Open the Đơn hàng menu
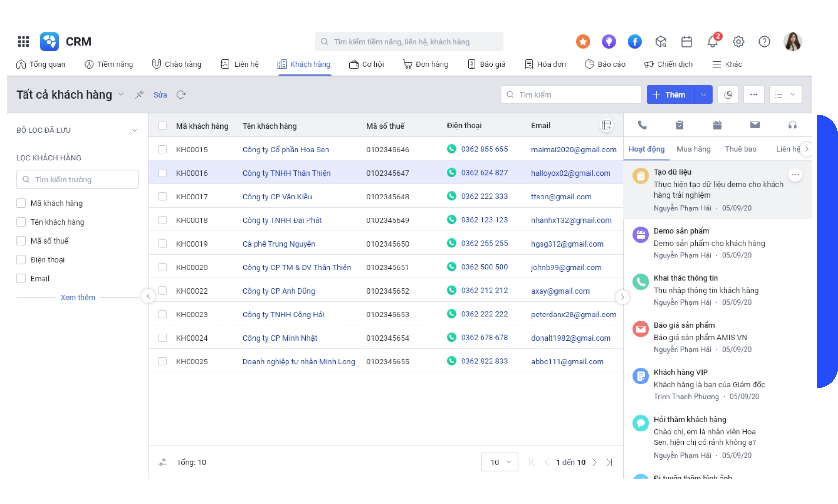 [x=425, y=64]
